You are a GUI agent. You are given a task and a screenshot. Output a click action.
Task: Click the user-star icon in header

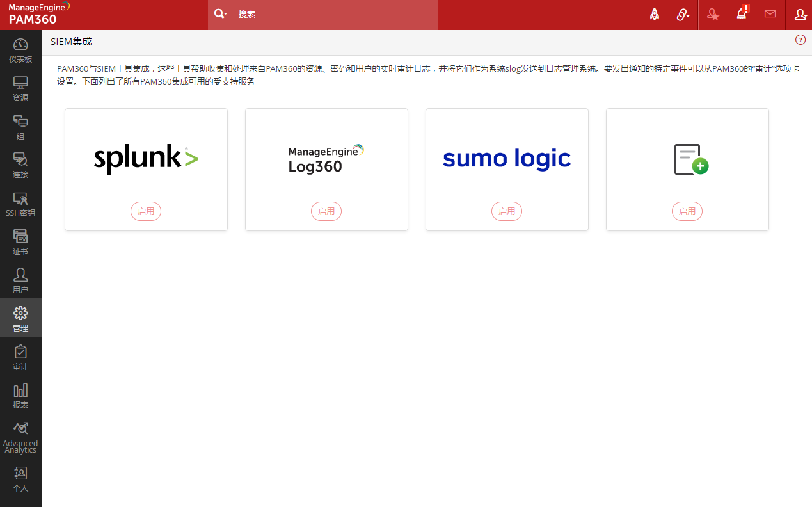pos(713,14)
